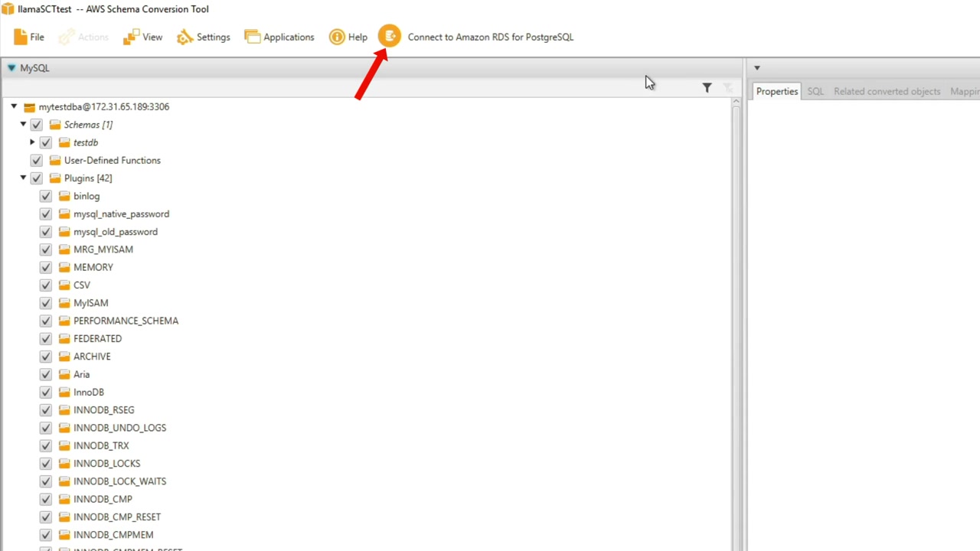Click the User-Defined Functions folder icon

tap(55, 161)
